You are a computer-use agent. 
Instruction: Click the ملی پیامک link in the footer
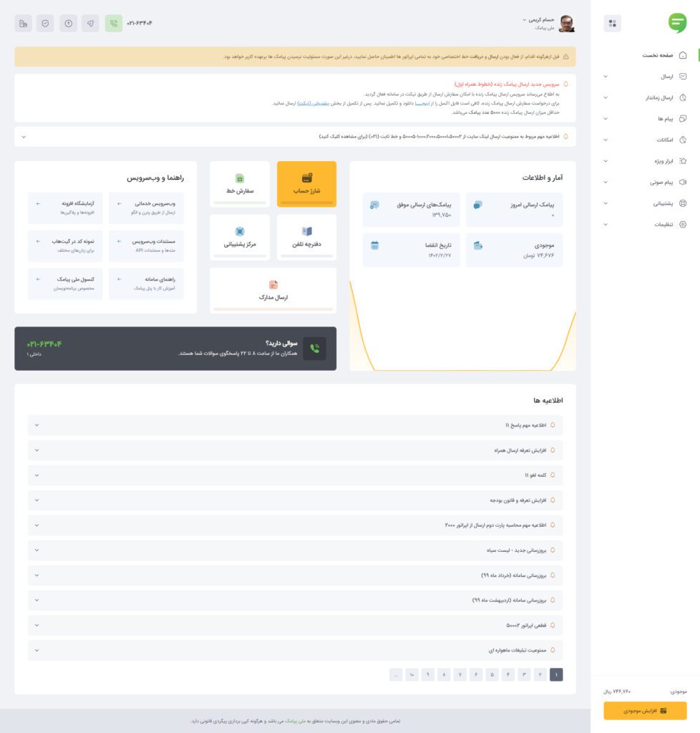coord(296,721)
